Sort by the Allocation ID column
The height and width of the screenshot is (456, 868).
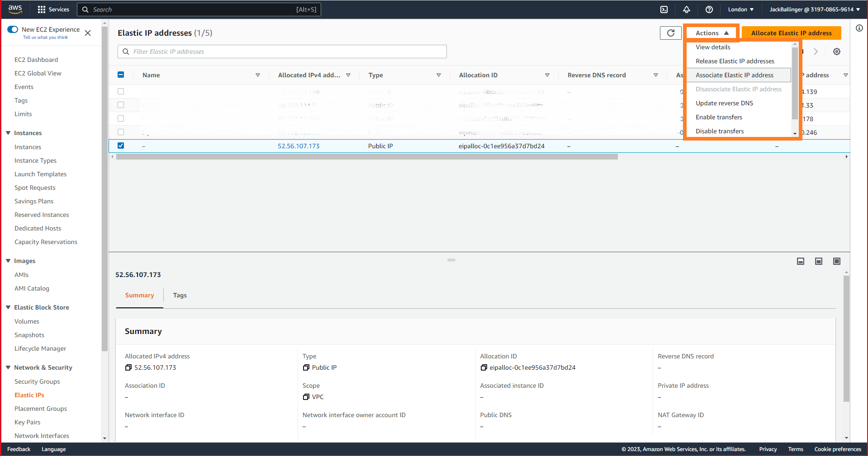pyautogui.click(x=547, y=75)
